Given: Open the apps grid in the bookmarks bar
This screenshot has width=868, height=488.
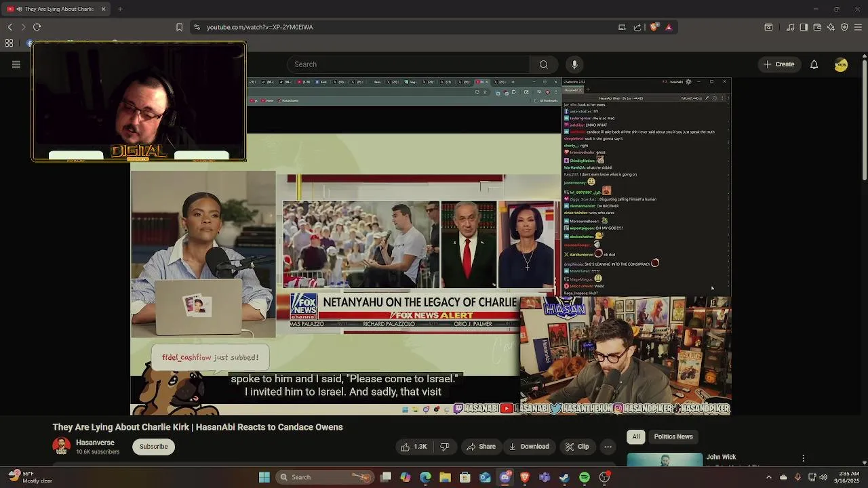Looking at the screenshot, I should 9,43.
